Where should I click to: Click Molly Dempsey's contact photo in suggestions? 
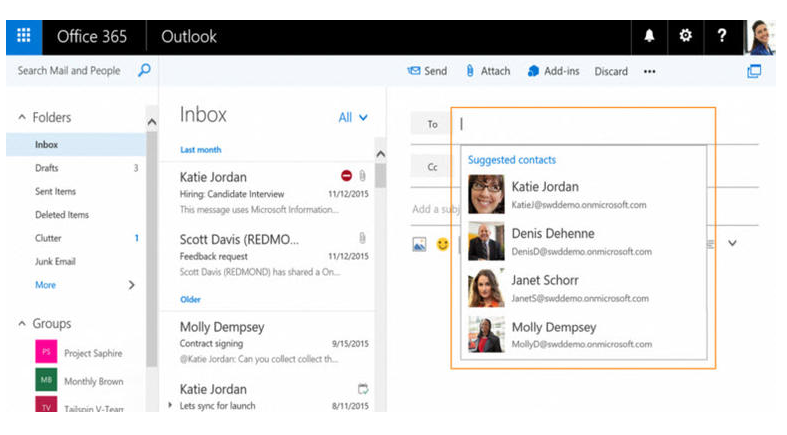pos(486,334)
